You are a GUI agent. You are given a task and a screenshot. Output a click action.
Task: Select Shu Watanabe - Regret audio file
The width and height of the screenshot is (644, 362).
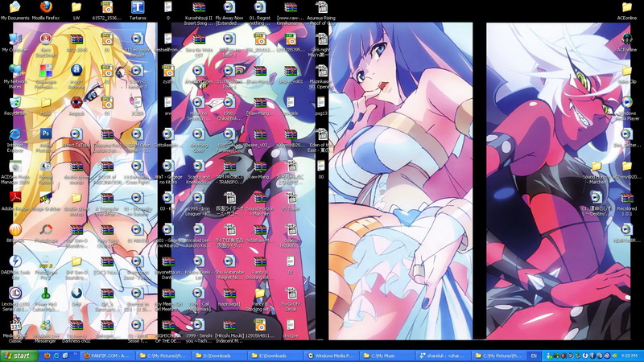pyautogui.click(x=229, y=268)
